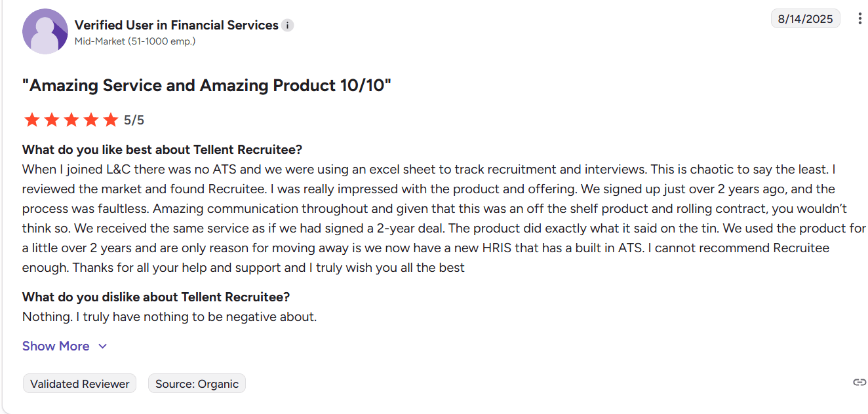Copy the review link via chain icon
Viewport: 868px width, 414px height.
click(x=859, y=383)
